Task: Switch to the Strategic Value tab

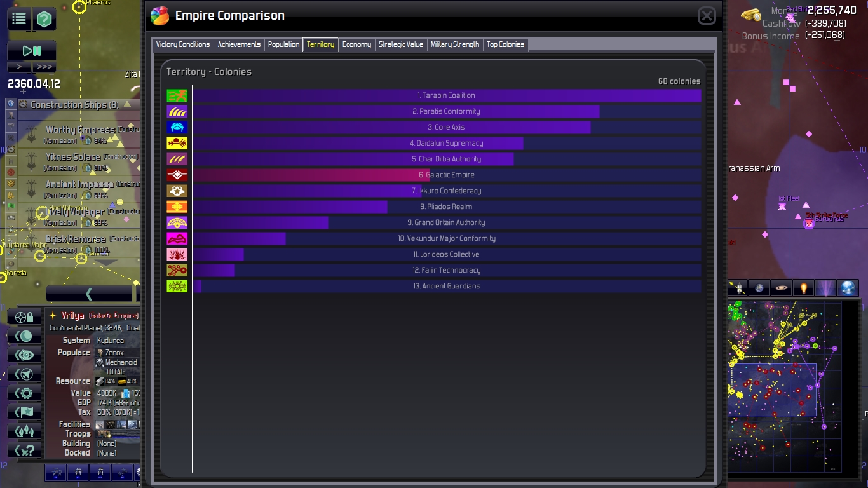Action: (x=401, y=44)
